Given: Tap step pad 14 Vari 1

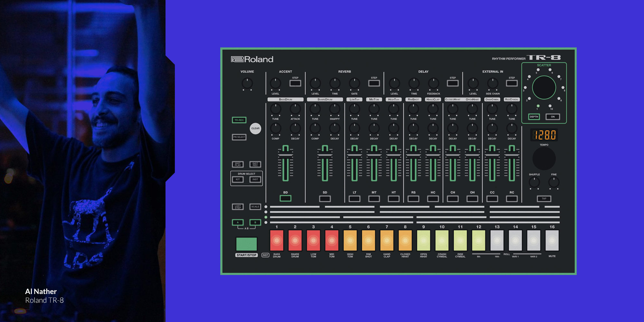Looking at the screenshot, I should click(x=515, y=240).
